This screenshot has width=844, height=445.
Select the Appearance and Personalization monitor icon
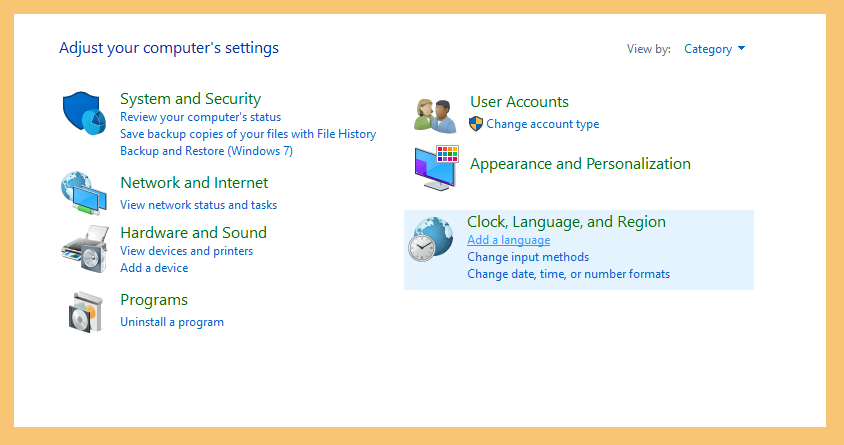click(x=437, y=167)
